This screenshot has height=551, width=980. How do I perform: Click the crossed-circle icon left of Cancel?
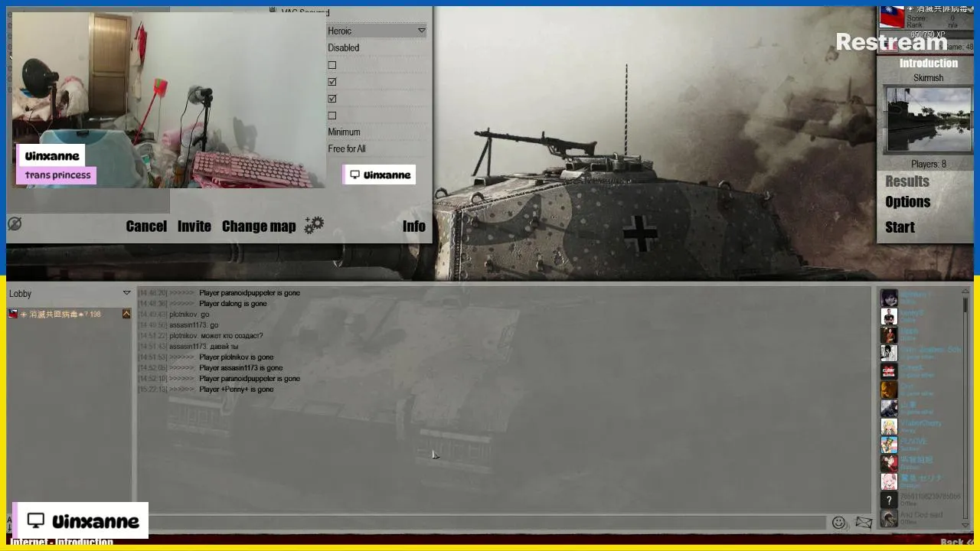[x=15, y=223]
